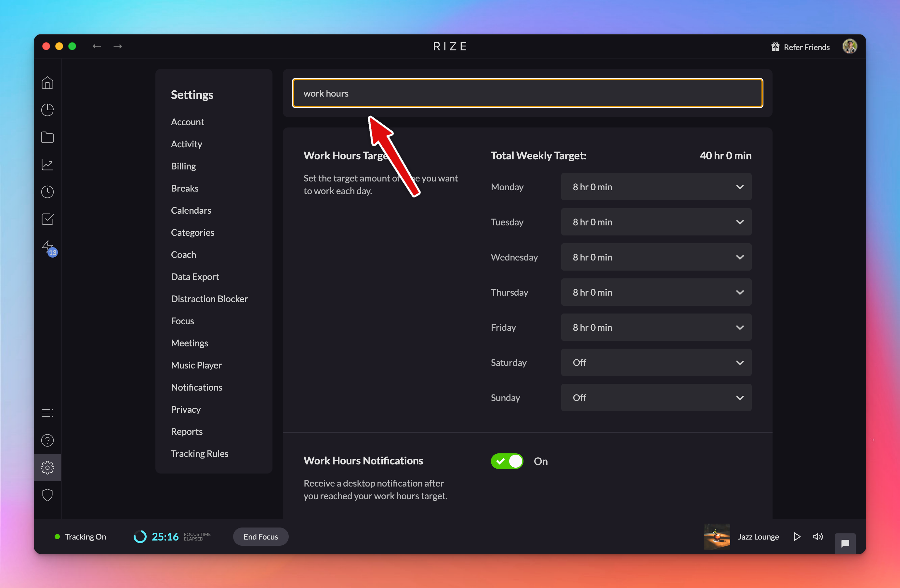Open the help question mark icon
The image size is (900, 588).
[x=47, y=440]
